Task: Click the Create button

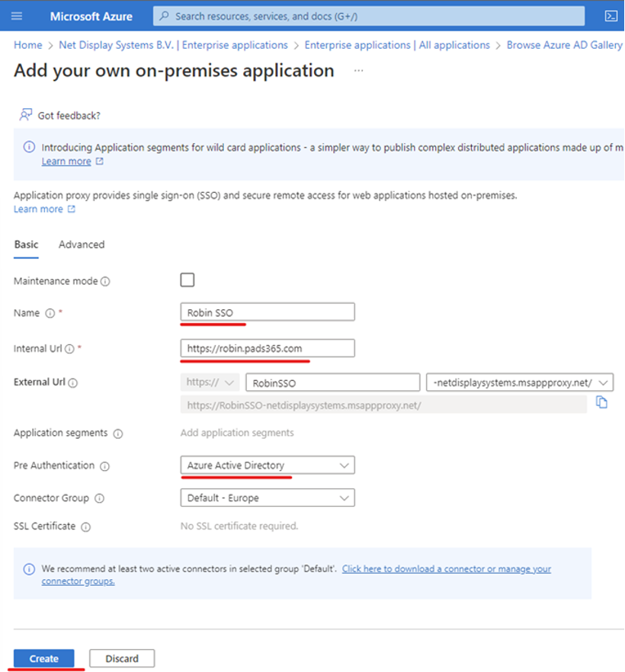Action: 43,659
